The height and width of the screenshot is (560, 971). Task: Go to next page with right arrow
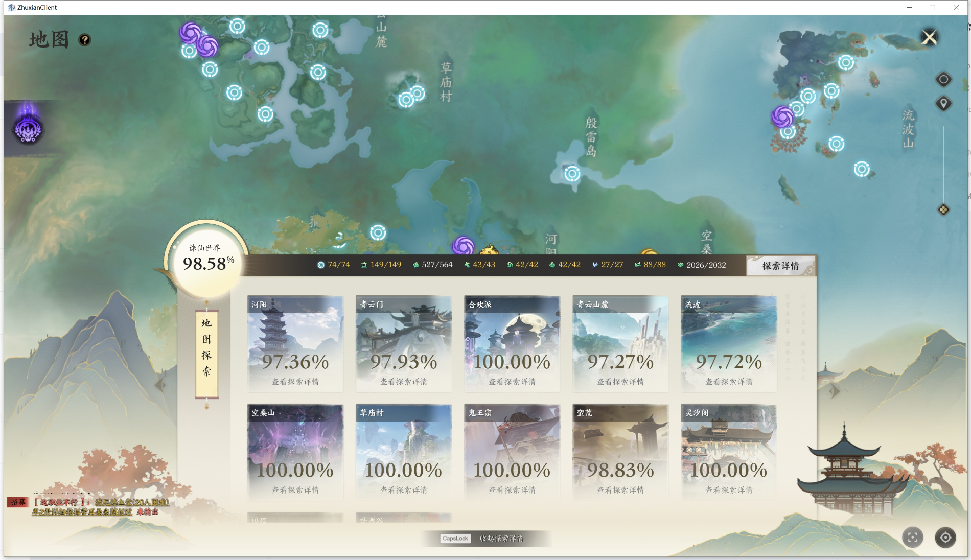[x=834, y=391]
